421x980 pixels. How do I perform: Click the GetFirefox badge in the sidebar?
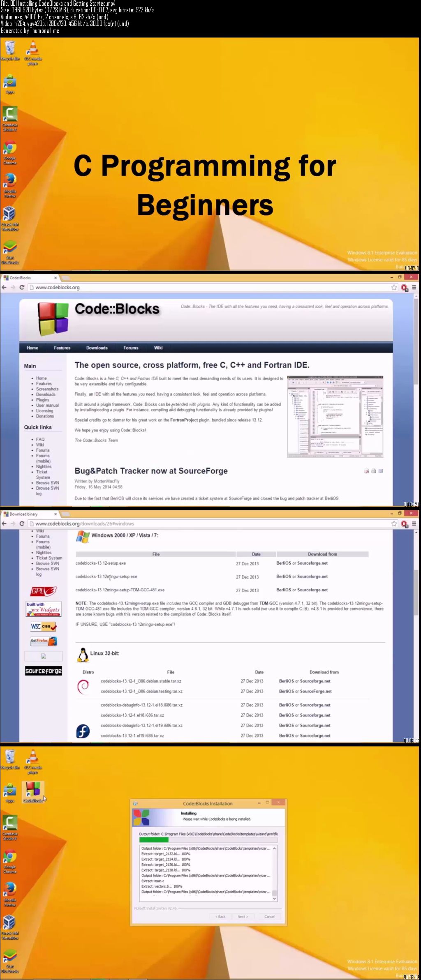[43, 641]
